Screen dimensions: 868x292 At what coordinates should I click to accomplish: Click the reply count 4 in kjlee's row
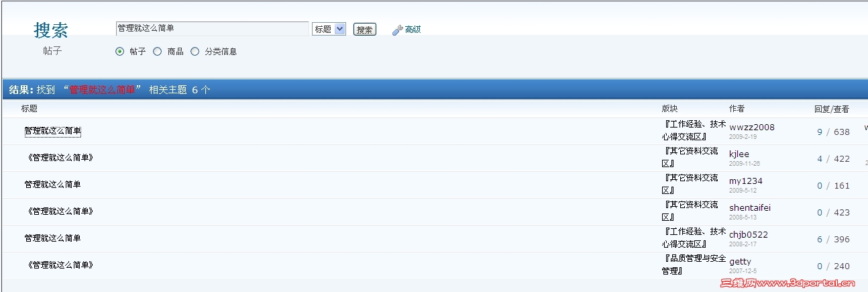click(820, 159)
